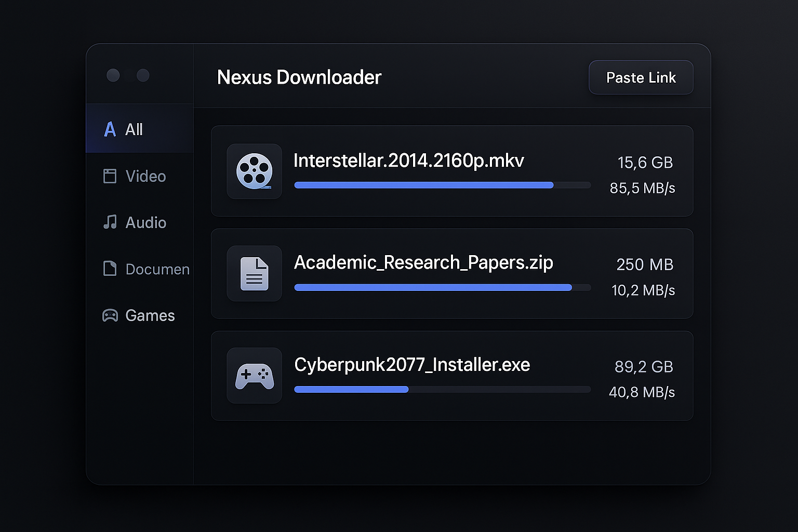Click the gamepad icon on the Cyberpunk2077 download
This screenshot has width=798, height=532.
(254, 376)
